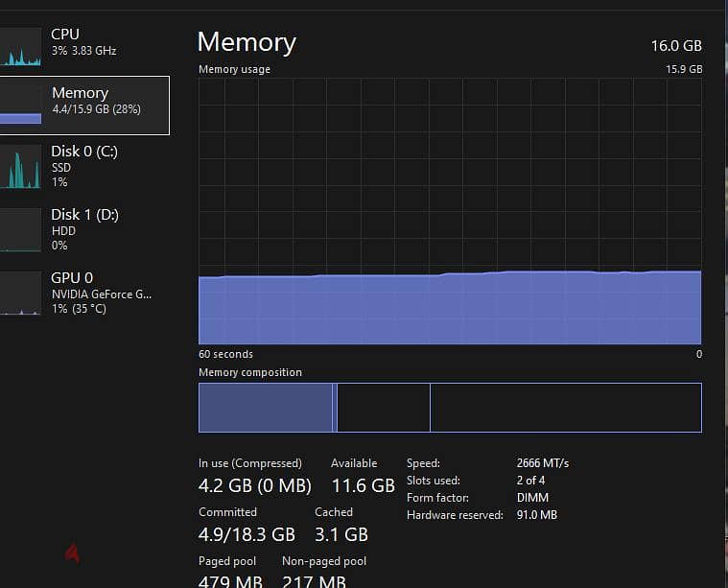Click the Modified sliver in memory composition
Image resolution: width=728 pixels, height=588 pixels.
click(335, 408)
